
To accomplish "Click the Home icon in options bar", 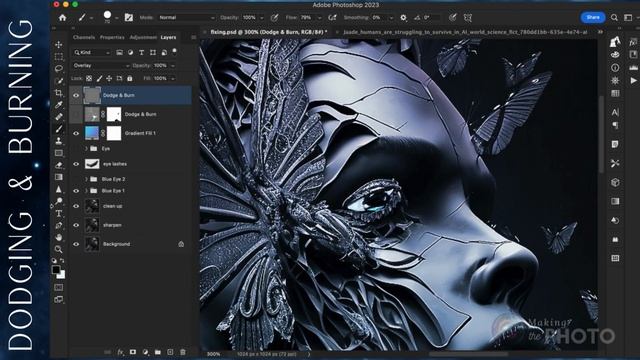I will [x=62, y=18].
